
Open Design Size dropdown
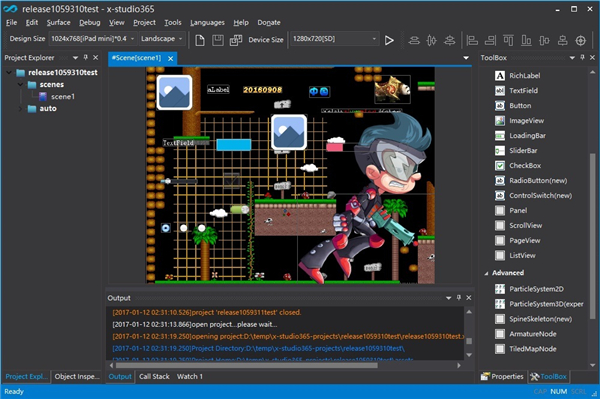[93, 39]
